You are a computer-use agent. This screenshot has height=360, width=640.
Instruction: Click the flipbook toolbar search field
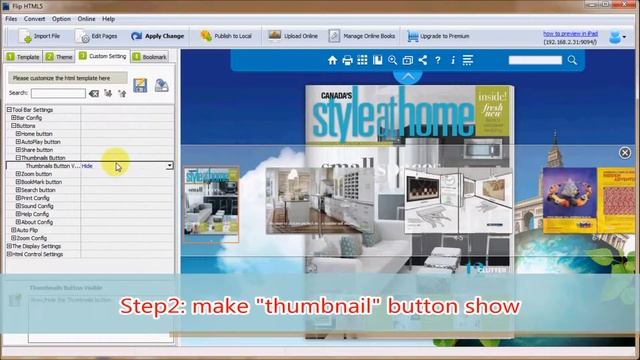point(535,60)
